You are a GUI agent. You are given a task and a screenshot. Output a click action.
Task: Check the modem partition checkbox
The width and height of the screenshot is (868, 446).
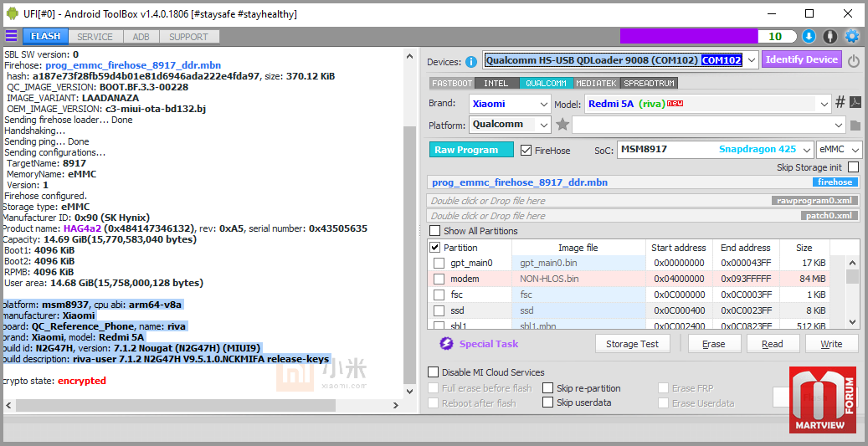point(439,279)
